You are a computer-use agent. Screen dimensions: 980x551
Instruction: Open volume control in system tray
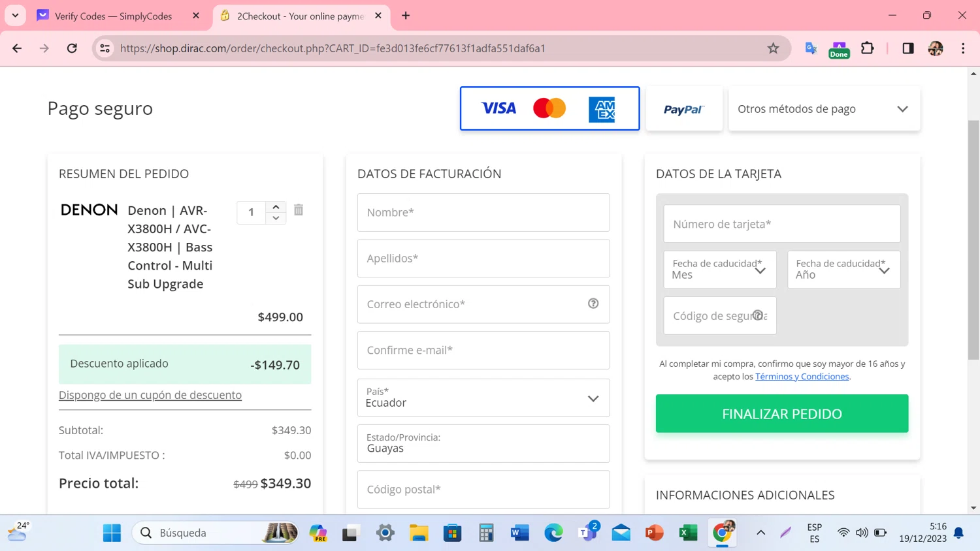point(862,533)
